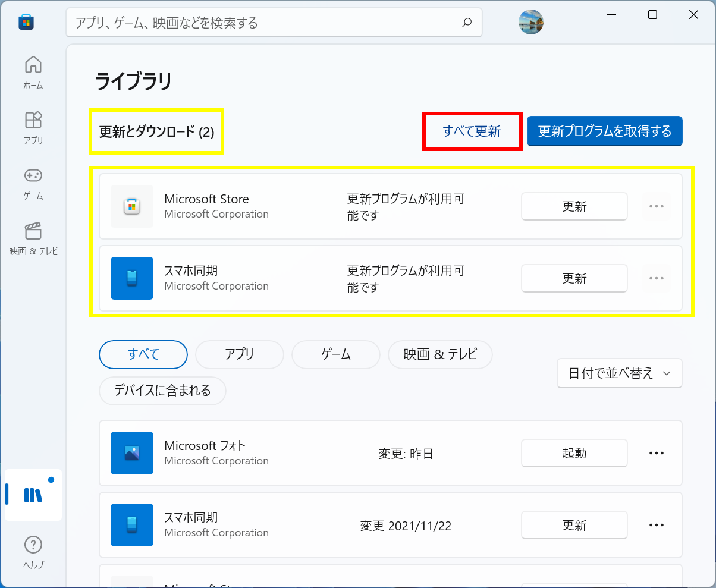Open more options for Microsoft フォト

[657, 453]
